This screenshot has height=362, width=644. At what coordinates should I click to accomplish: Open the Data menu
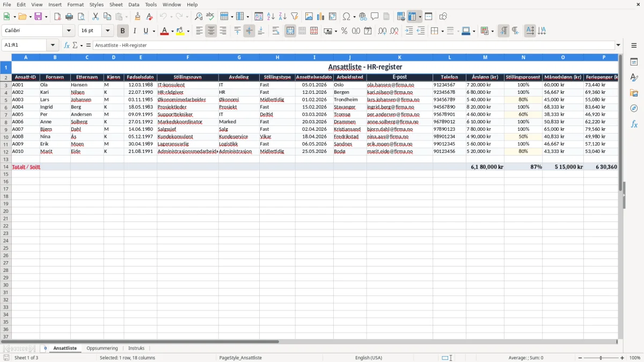click(134, 4)
